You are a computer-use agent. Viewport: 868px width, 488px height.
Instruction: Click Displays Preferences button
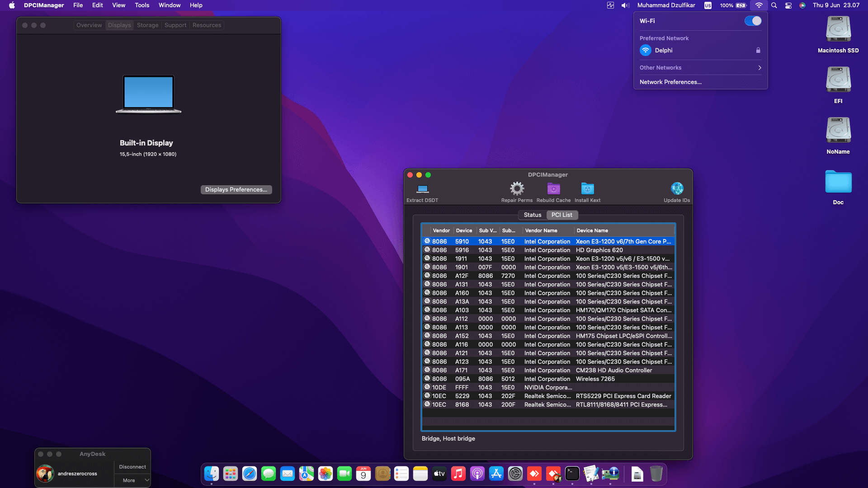[236, 189]
